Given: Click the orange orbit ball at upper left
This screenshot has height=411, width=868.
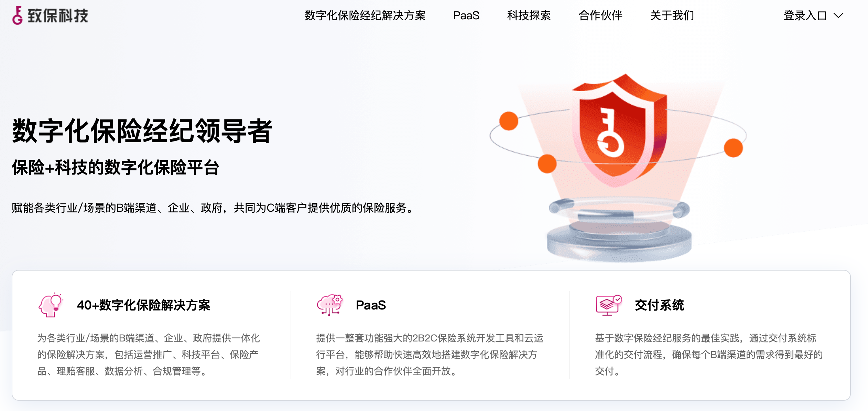Looking at the screenshot, I should click(509, 121).
